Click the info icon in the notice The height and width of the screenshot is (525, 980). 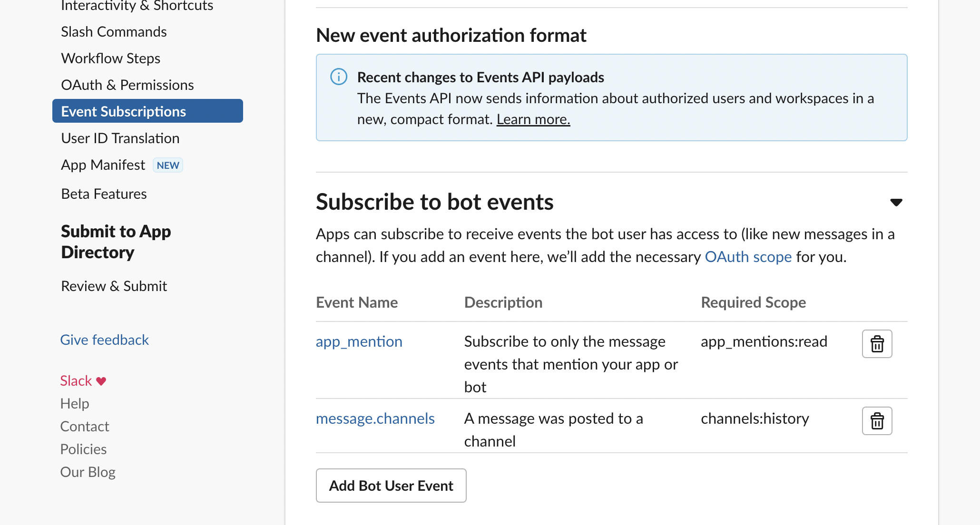(339, 77)
